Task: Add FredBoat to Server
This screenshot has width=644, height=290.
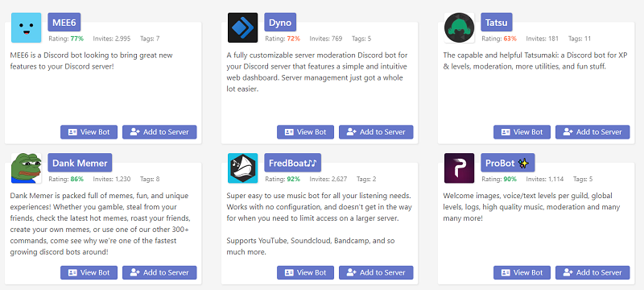Action: pyautogui.click(x=376, y=272)
